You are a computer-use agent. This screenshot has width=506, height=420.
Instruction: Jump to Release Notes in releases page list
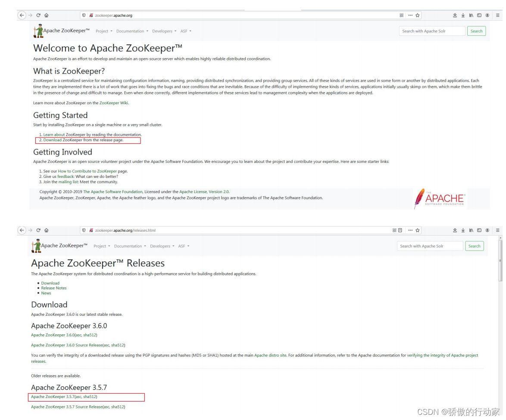(x=53, y=288)
